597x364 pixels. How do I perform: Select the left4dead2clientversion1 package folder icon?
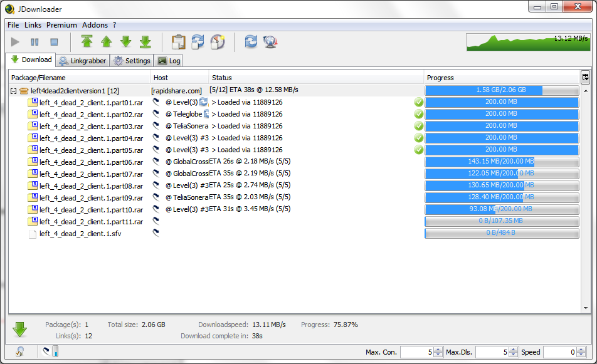click(24, 91)
